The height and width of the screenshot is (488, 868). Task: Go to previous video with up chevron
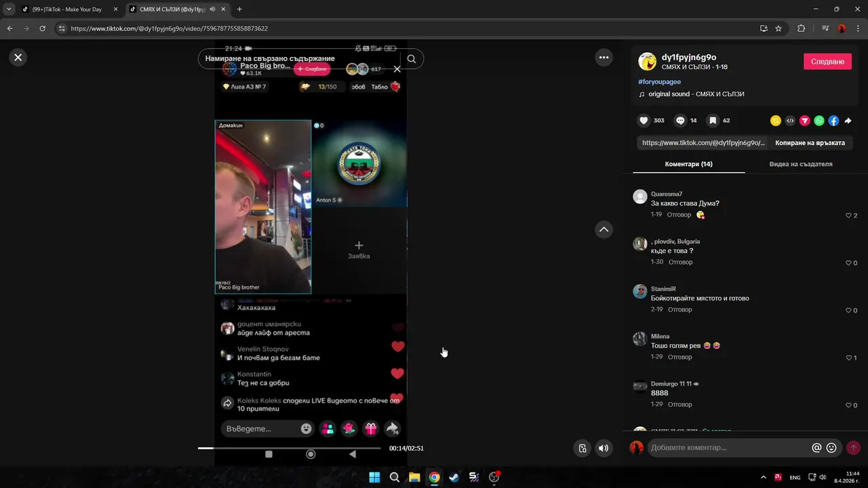[x=604, y=230]
